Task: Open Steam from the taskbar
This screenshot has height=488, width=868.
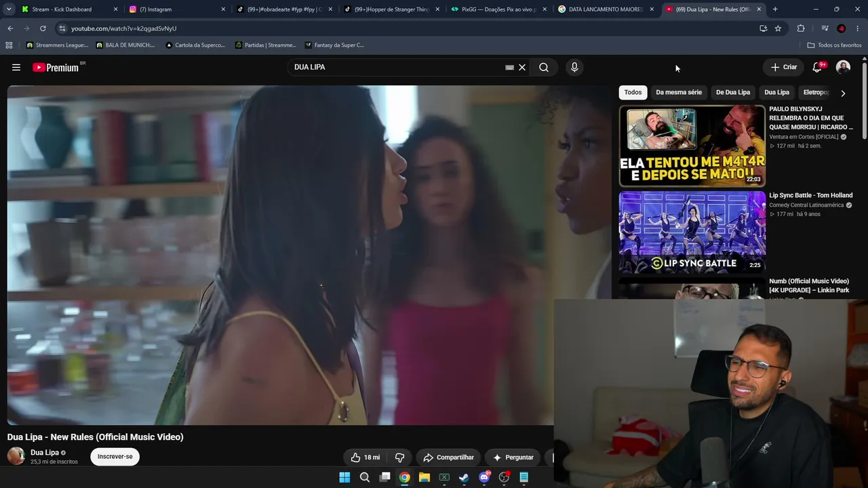Action: pos(464,477)
